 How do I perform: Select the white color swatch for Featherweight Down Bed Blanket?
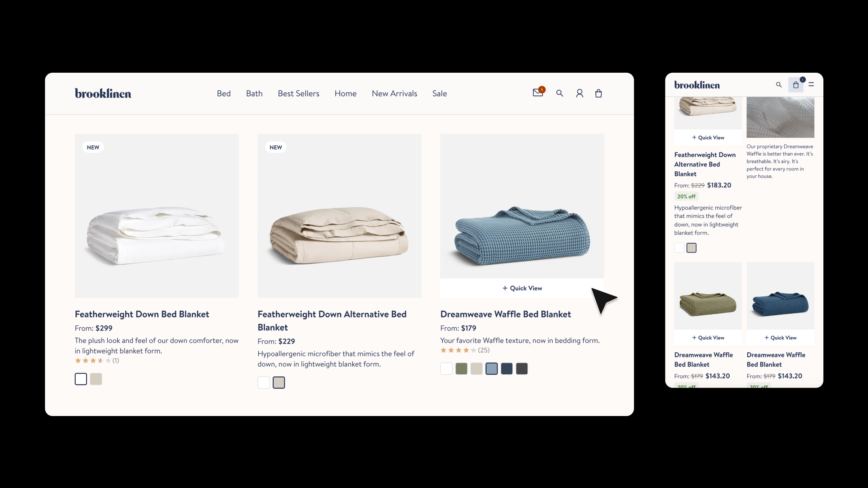click(x=80, y=379)
